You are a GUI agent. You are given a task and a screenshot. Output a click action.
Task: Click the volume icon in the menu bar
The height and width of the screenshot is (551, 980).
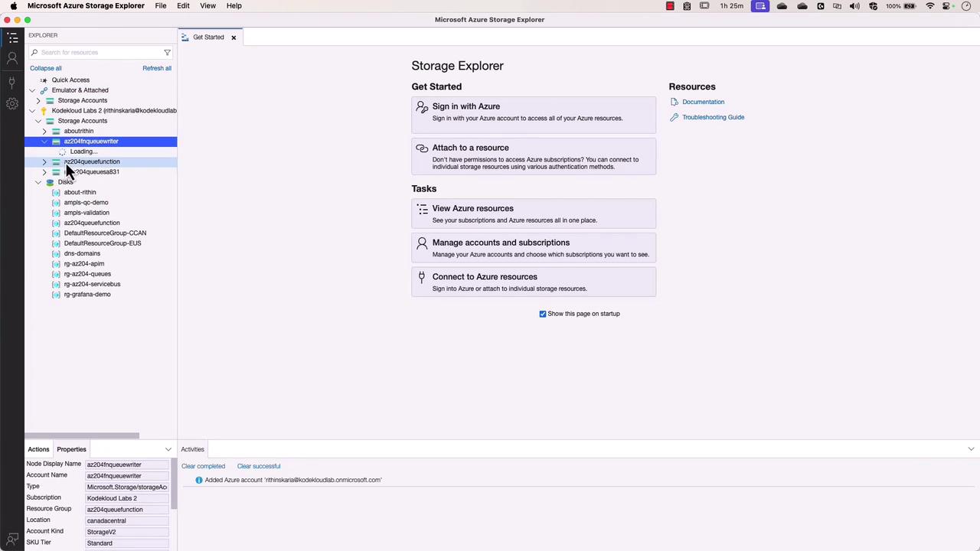point(854,6)
